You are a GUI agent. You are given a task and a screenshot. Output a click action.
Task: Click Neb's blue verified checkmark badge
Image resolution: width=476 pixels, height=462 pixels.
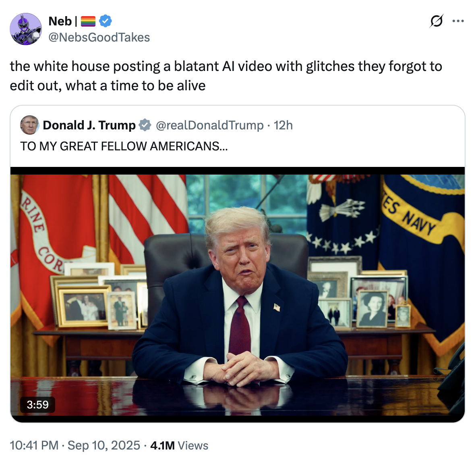tap(106, 21)
